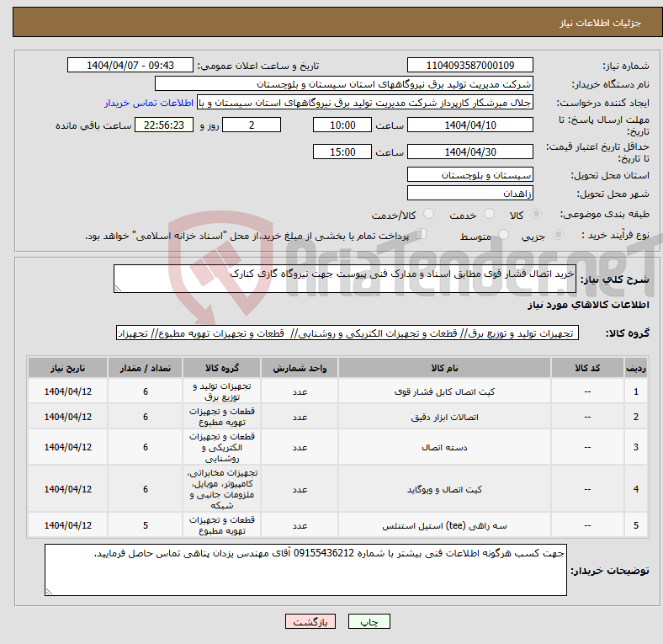Image resolution: width=663 pixels, height=644 pixels.
Task: Click the remaining days field showing 2
Action: 252,125
